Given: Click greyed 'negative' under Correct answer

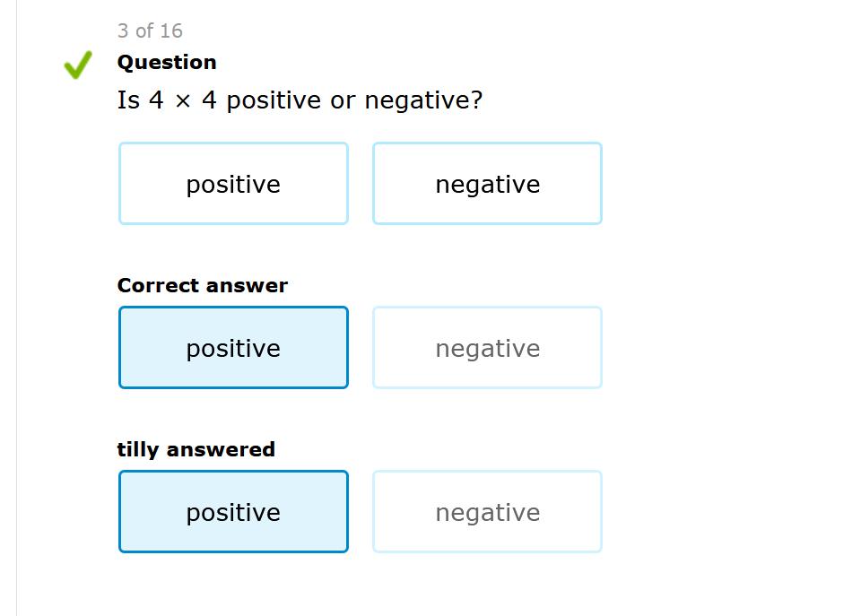Looking at the screenshot, I should pos(487,348).
